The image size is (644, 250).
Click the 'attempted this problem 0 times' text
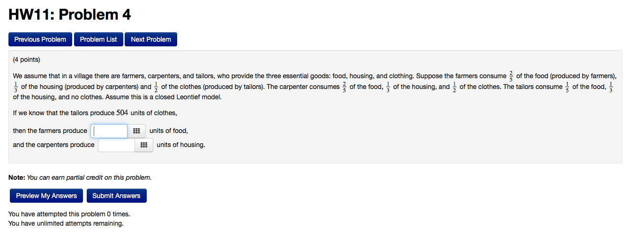(69, 214)
